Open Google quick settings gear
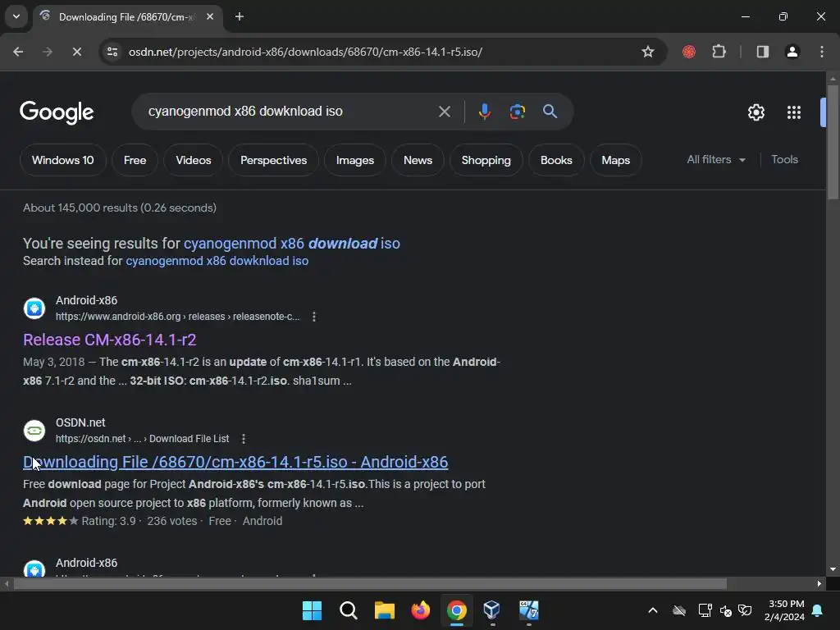Viewport: 840px width, 630px height. point(756,112)
